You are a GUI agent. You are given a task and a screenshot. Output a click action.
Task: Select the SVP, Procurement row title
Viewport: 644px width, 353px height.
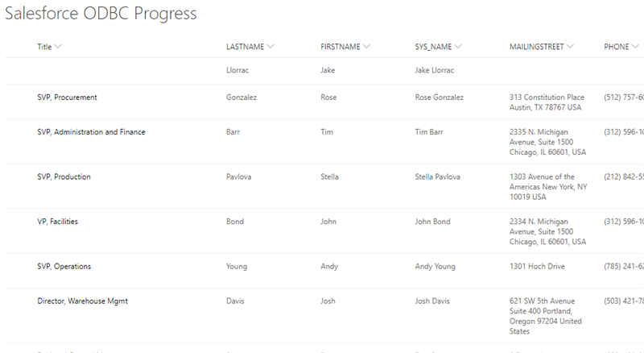pyautogui.click(x=67, y=98)
